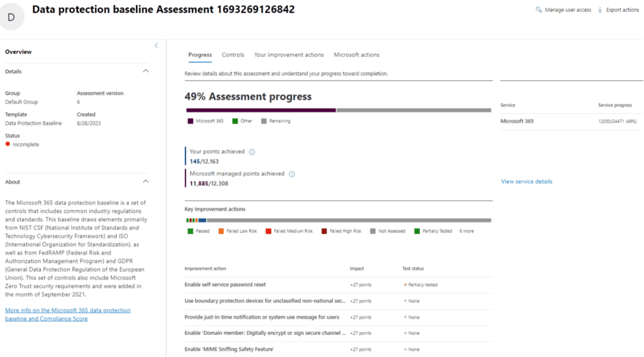Click Microsoft 365 service row
The height and width of the screenshot is (357, 644).
pos(571,121)
